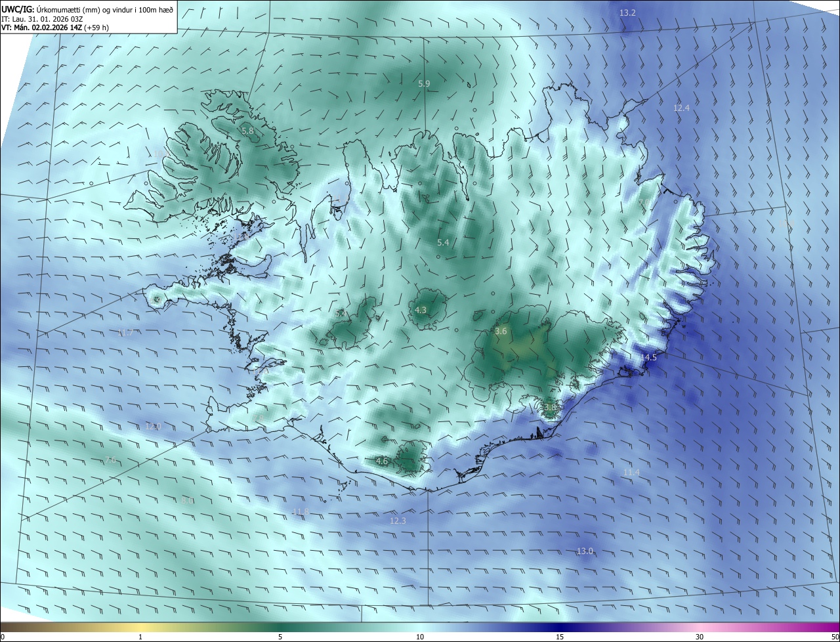The image size is (840, 642).
Task: Click the 4.6 value label on the map
Action: coord(382,461)
